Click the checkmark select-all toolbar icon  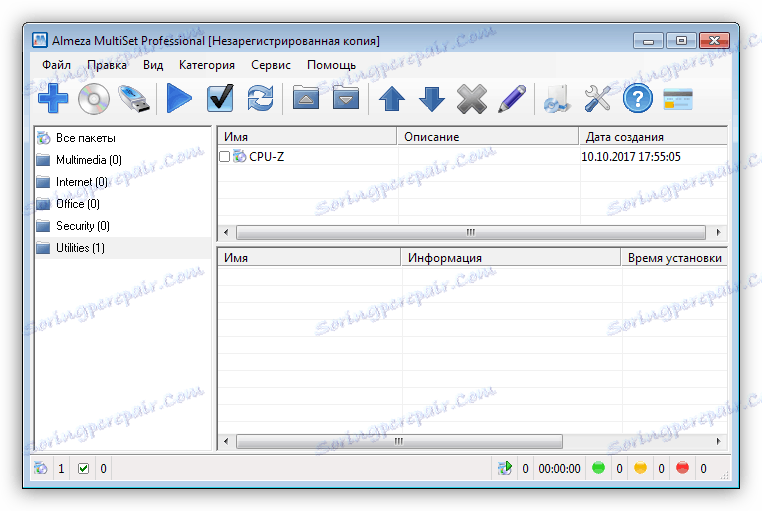220,99
